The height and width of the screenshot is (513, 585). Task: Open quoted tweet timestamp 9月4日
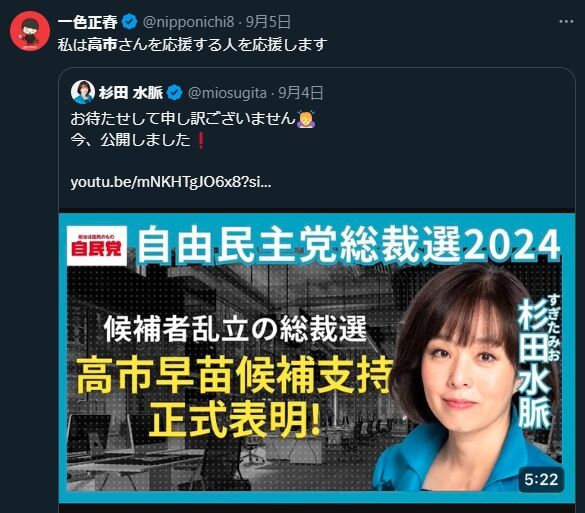click(301, 93)
